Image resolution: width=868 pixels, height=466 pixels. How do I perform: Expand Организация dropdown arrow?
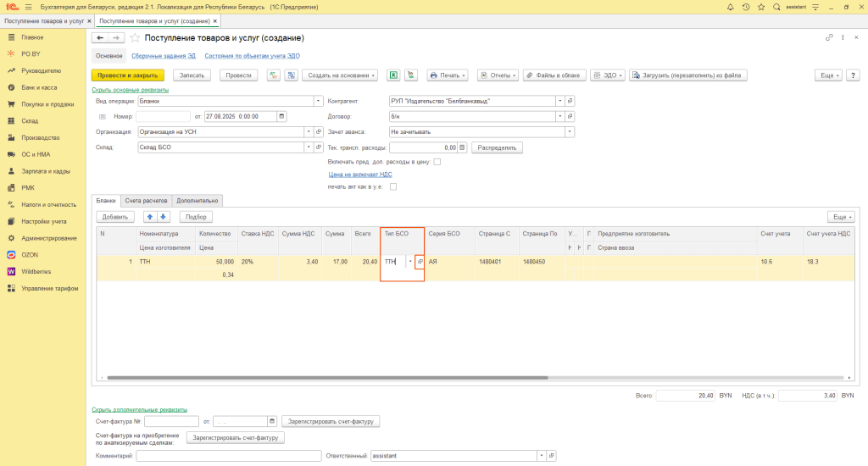[309, 131]
